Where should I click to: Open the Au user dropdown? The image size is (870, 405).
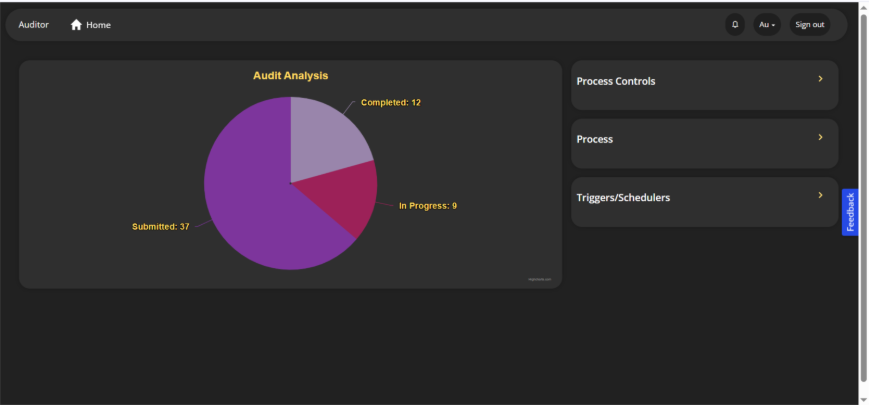(x=767, y=25)
